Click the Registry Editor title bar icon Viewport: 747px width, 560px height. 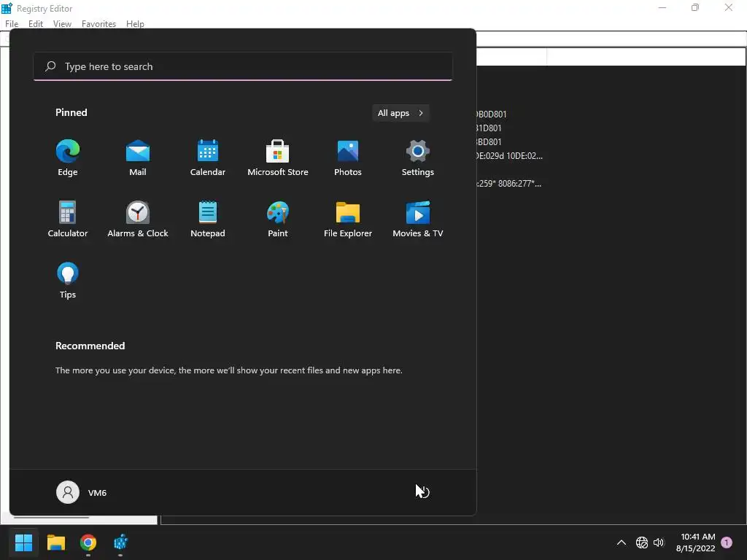coord(7,8)
